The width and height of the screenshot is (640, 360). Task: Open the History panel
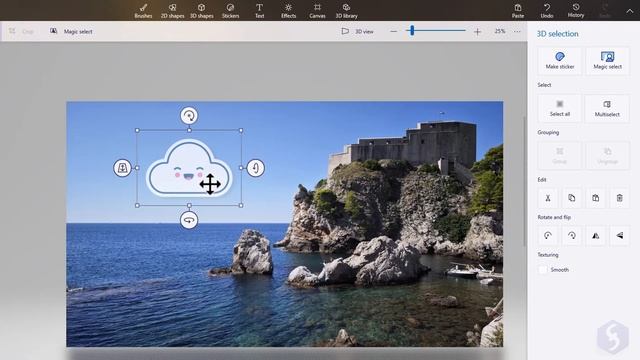coord(576,11)
